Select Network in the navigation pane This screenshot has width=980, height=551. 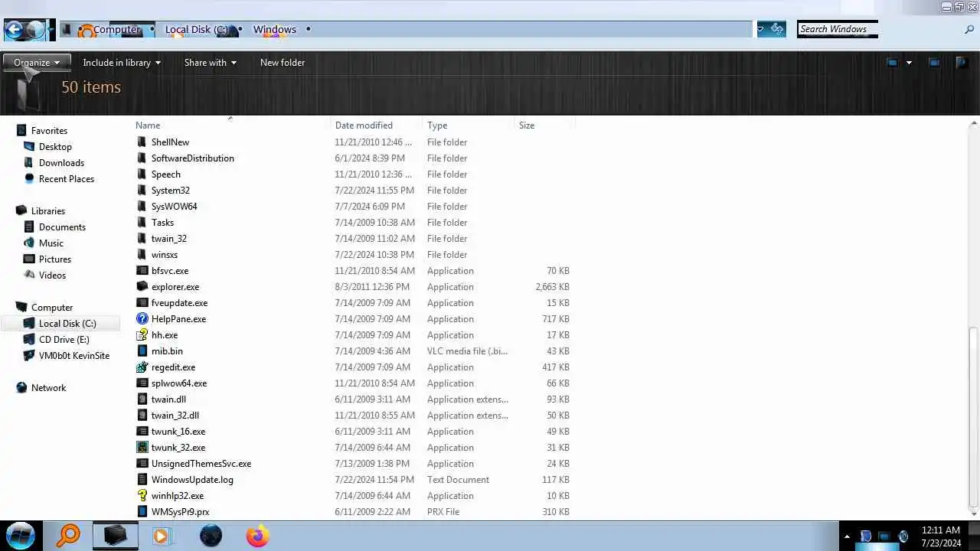48,388
